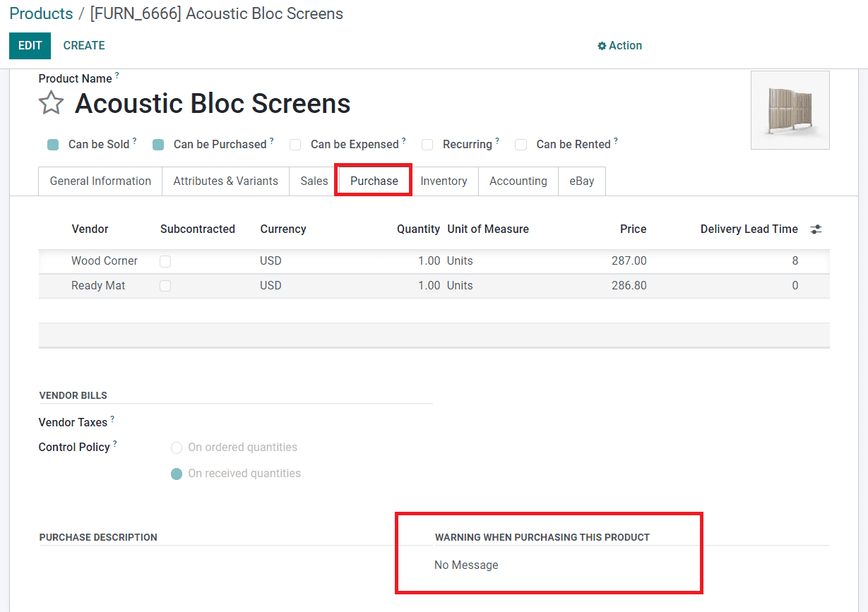Open column options adjust icon in vendor table
Viewport: 868px width, 612px height.
[816, 229]
